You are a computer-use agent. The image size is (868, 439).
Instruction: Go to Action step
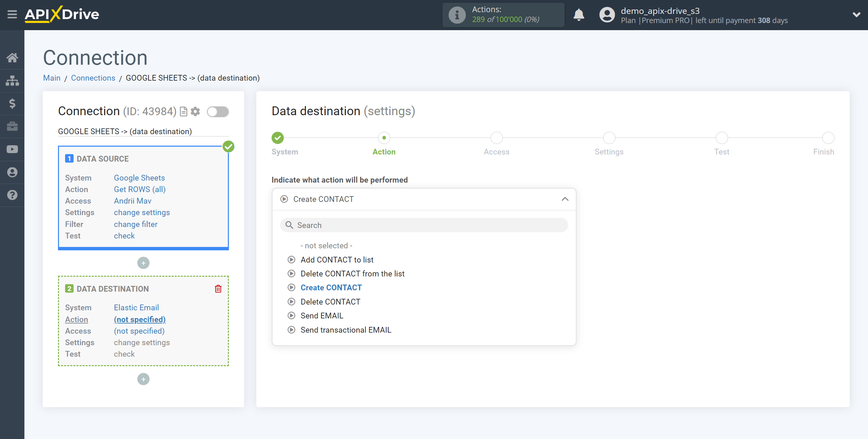click(384, 138)
